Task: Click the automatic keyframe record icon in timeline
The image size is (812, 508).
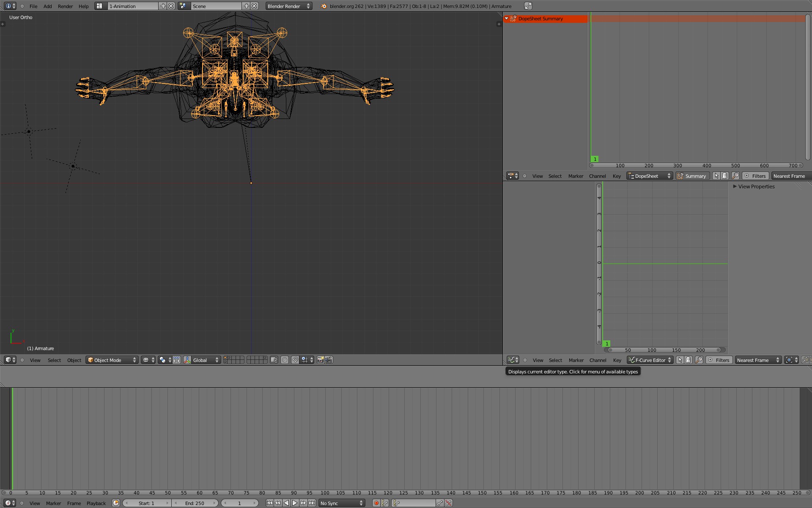Action: [x=376, y=503]
